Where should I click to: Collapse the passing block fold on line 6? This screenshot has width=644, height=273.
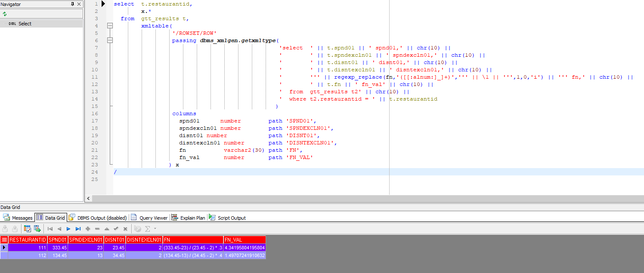110,40
